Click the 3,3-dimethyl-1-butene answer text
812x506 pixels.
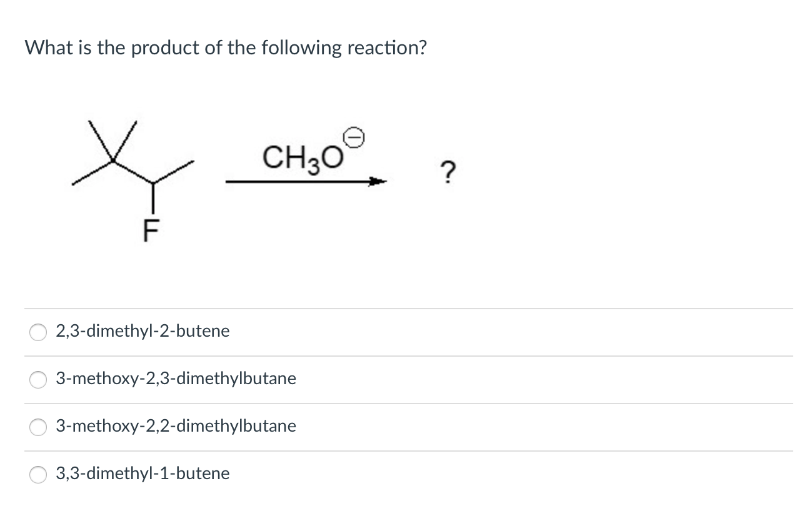[x=142, y=474]
